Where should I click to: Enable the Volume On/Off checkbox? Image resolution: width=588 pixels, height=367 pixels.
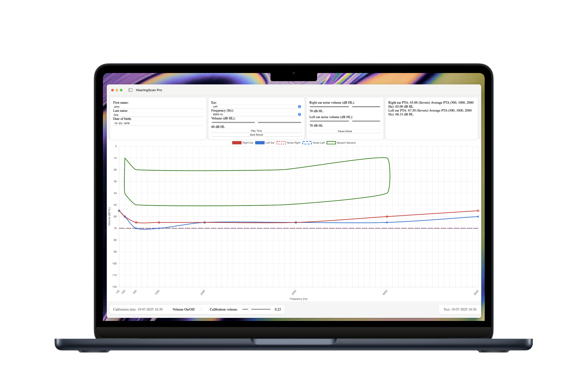tap(201, 309)
